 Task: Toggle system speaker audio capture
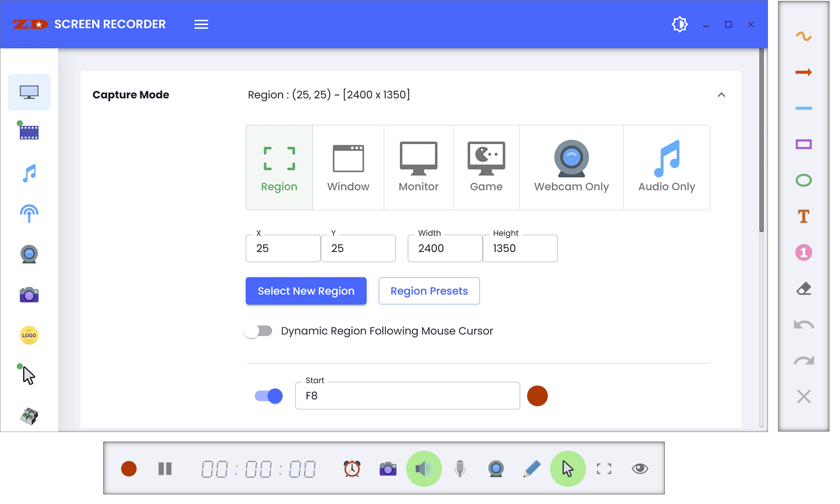point(424,468)
